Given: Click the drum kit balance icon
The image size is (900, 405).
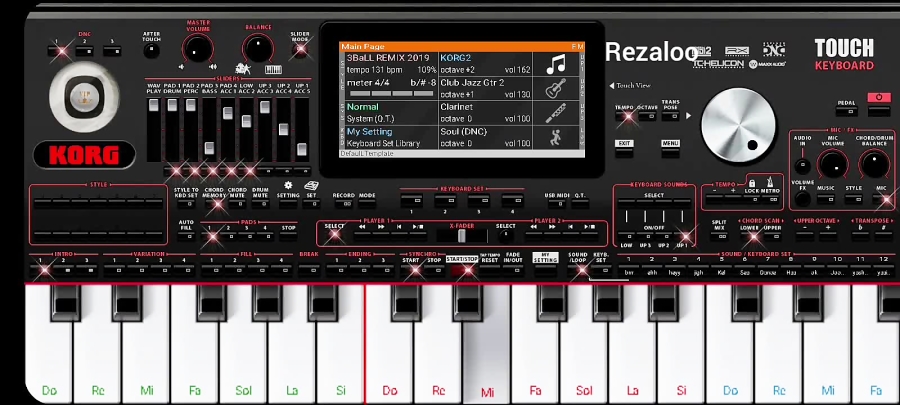Looking at the screenshot, I should [x=243, y=69].
